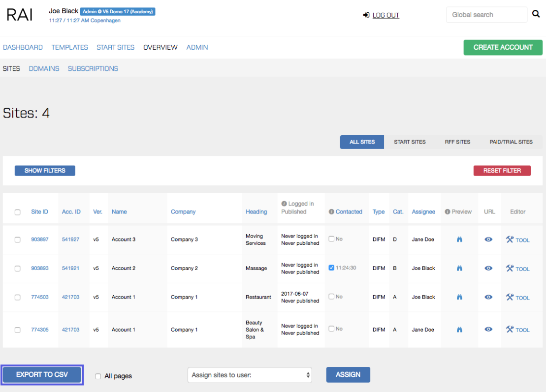Open preview binoculars for site 903897
Screen dimensions: 546x392
tap(460, 240)
